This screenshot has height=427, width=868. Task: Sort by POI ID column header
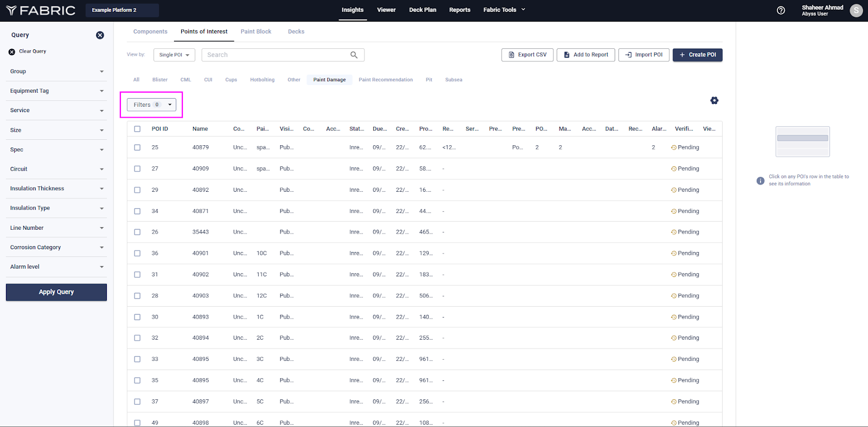click(x=160, y=129)
